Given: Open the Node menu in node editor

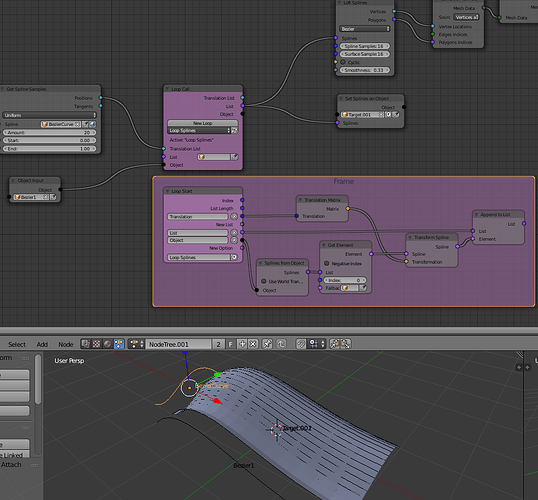Looking at the screenshot, I should point(66,344).
